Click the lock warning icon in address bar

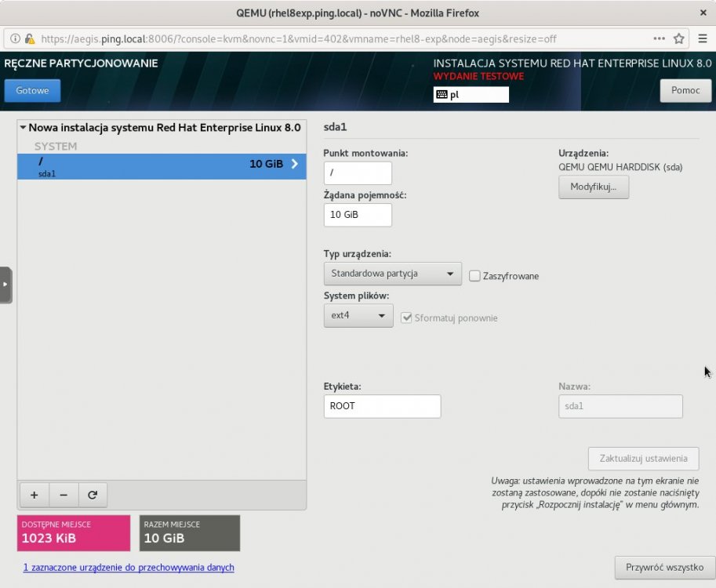pyautogui.click(x=30, y=38)
